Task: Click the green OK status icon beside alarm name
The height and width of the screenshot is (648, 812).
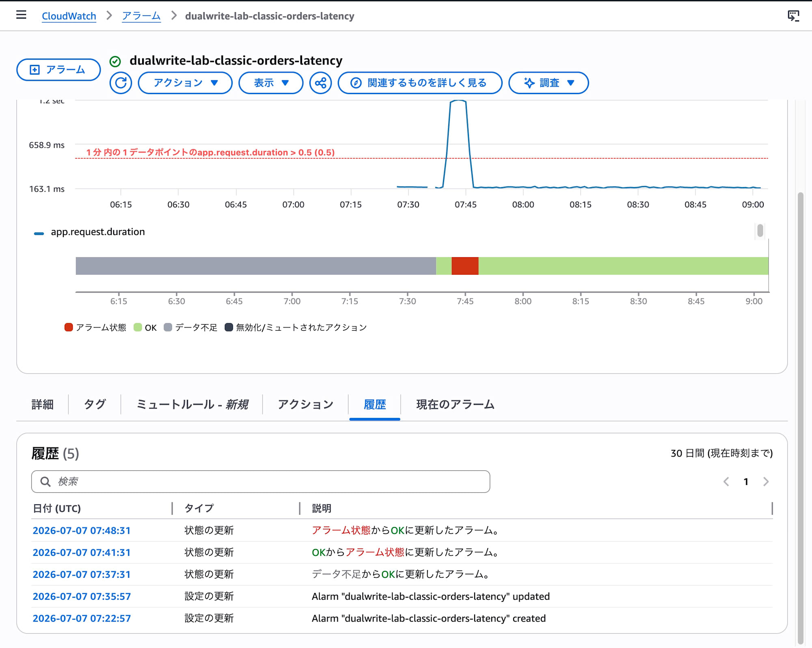Action: (x=115, y=61)
